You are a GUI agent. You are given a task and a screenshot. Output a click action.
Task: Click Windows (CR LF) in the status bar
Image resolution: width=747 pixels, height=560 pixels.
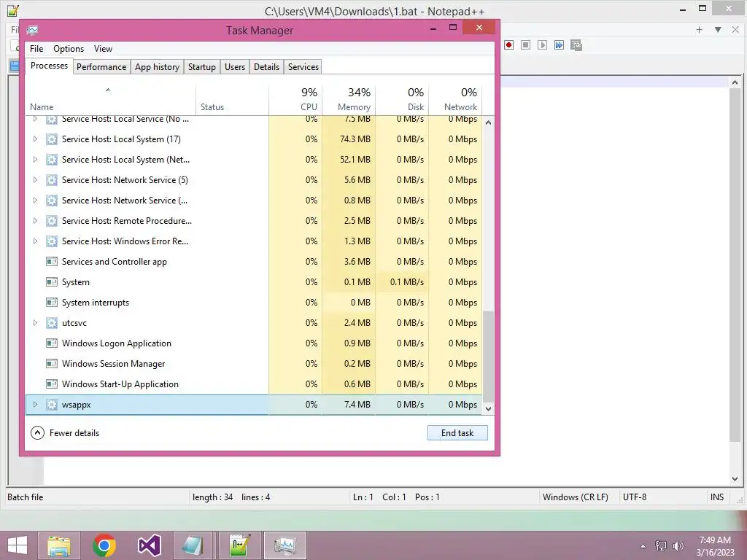point(576,497)
